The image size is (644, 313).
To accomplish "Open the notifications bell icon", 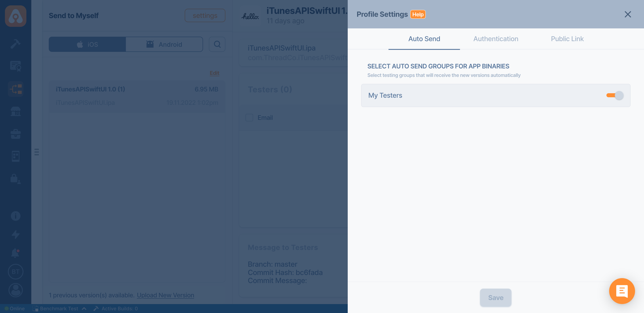I will click(x=15, y=253).
